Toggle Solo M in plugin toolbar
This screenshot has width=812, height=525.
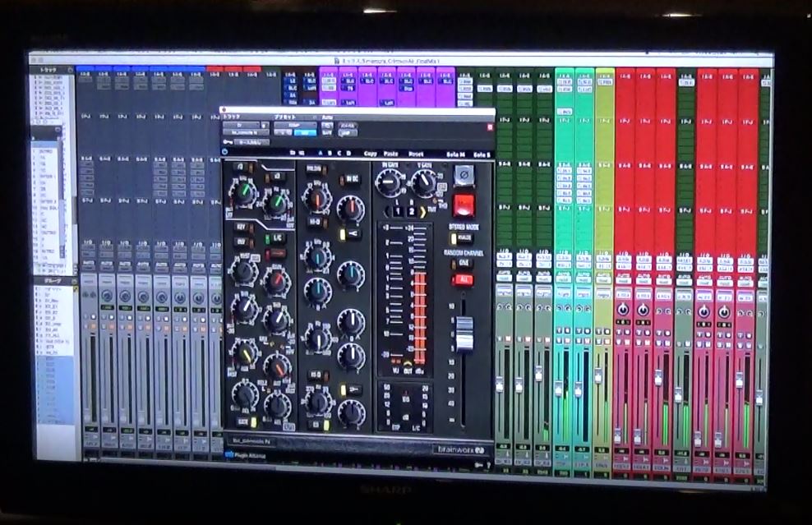(x=455, y=154)
